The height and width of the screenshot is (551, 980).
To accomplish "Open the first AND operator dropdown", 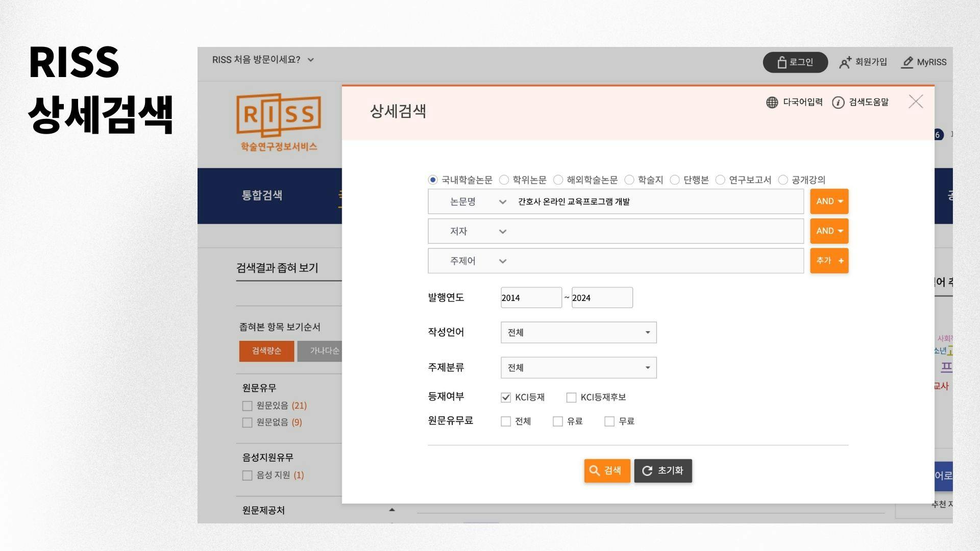I will [x=829, y=202].
